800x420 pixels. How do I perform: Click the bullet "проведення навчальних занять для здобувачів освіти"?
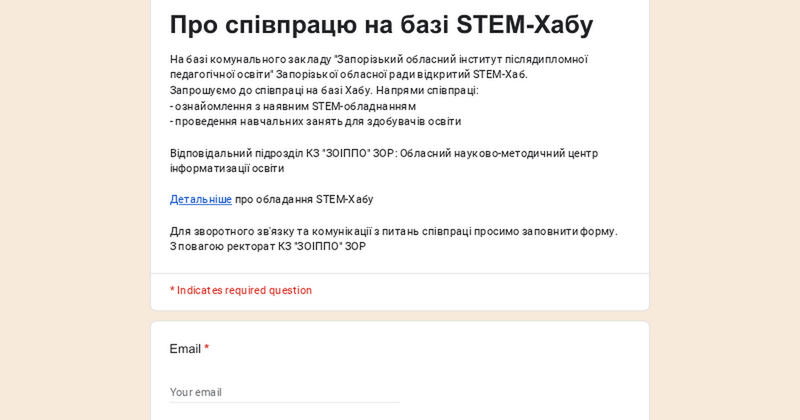point(317,121)
